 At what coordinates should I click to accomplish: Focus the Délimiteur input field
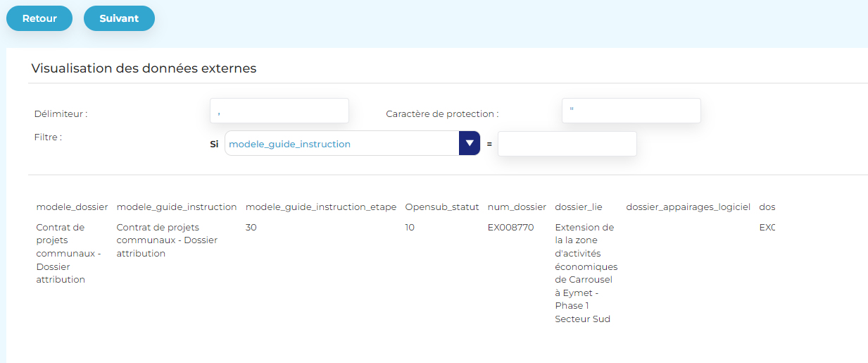point(279,111)
